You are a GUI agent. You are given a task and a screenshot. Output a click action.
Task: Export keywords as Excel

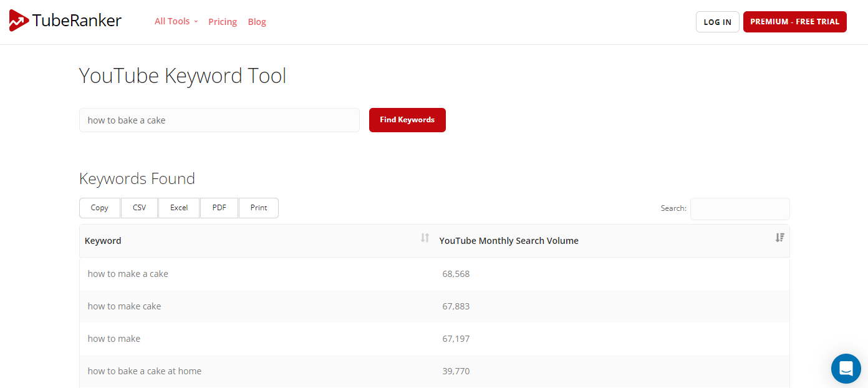pos(179,208)
